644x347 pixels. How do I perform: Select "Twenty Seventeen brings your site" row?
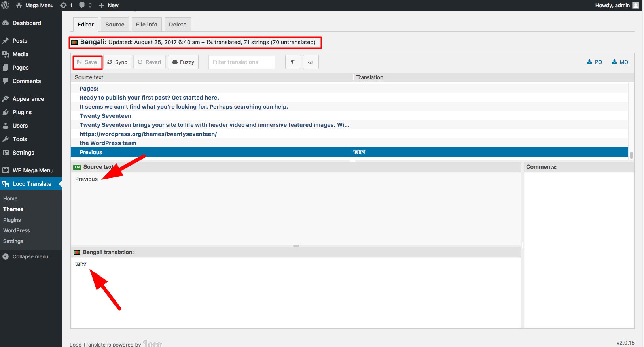[349, 125]
